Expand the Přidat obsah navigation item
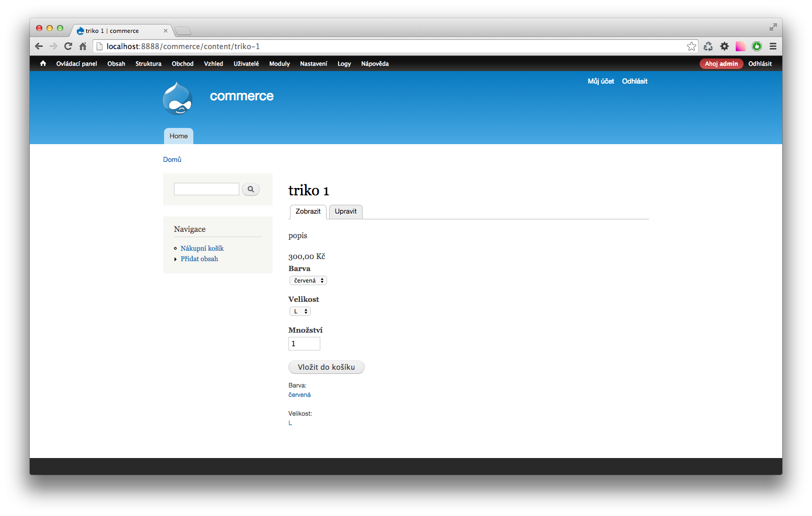The height and width of the screenshot is (516, 812). tap(200, 259)
